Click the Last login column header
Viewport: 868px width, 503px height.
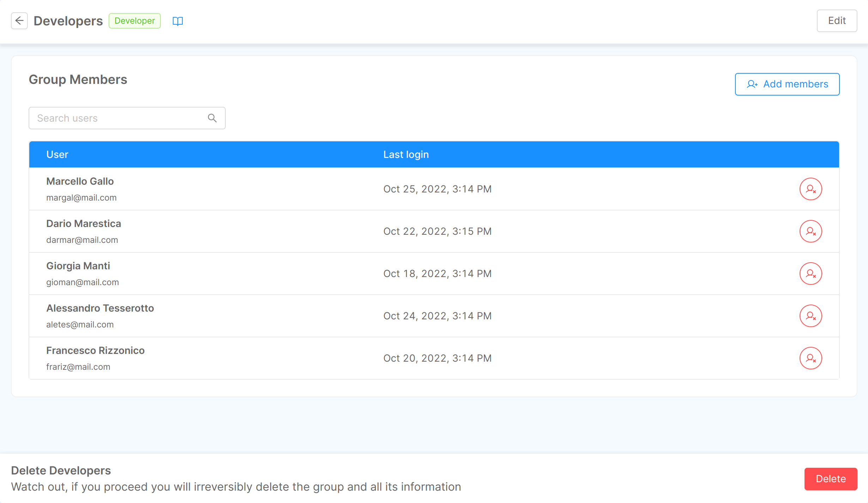[406, 154]
